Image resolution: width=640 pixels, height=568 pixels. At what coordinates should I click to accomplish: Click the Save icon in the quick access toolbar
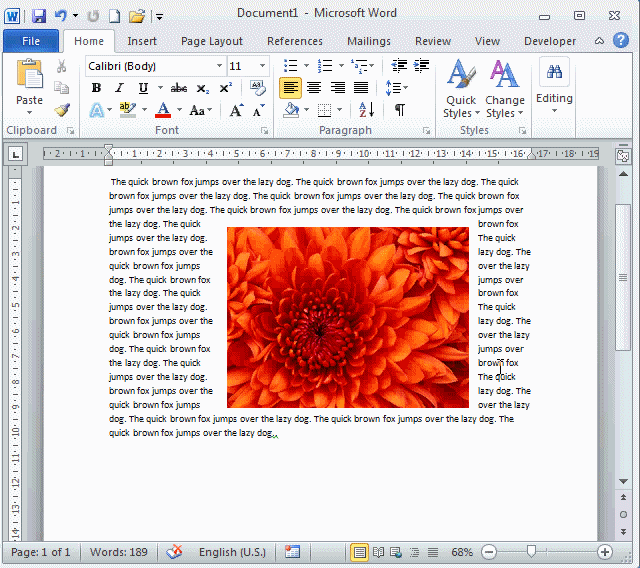(39, 16)
